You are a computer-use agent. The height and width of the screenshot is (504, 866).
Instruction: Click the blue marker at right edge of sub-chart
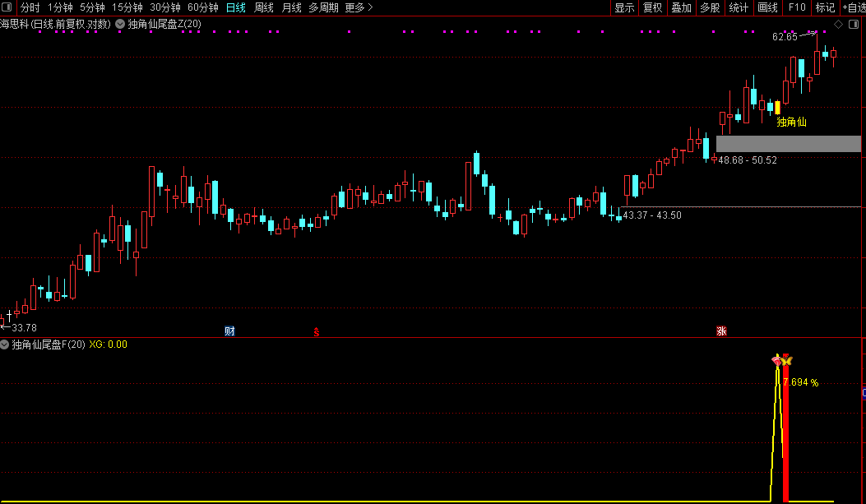[x=864, y=393]
